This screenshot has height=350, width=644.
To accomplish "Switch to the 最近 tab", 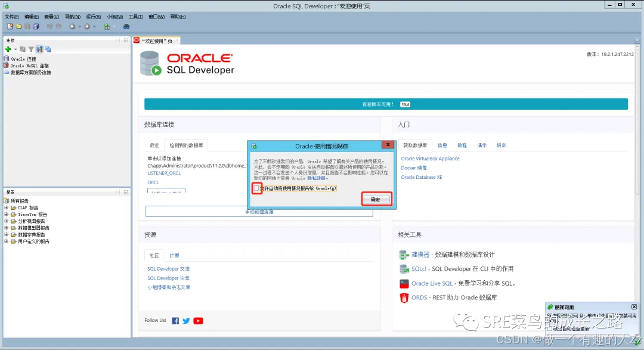I will 154,145.
